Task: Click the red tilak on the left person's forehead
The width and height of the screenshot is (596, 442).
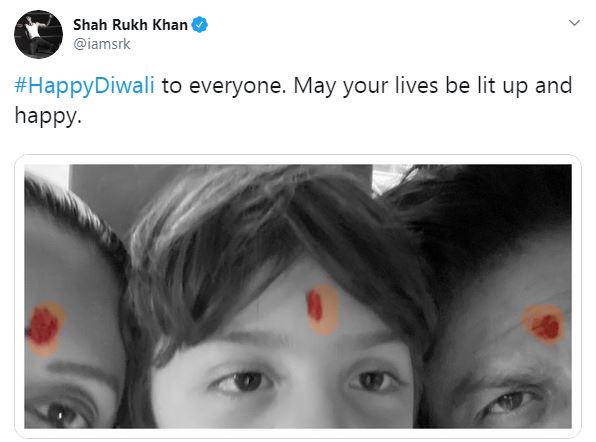Action: tap(43, 326)
